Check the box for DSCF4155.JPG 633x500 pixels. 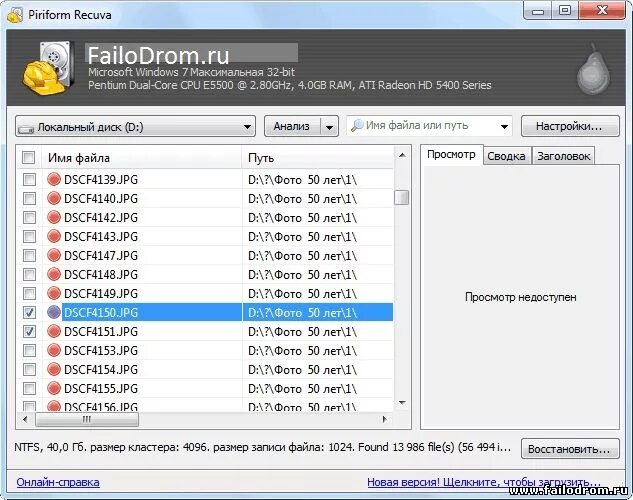click(x=29, y=388)
